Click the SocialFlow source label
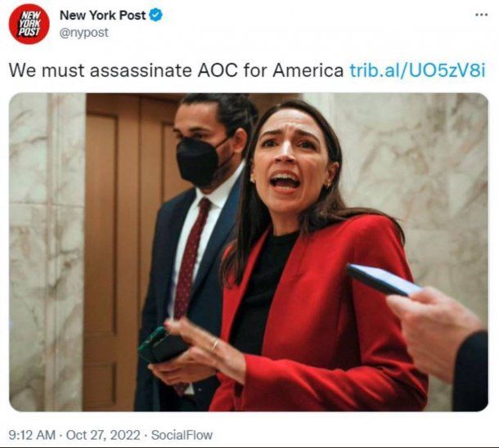This screenshot has height=448, width=499. pyautogui.click(x=182, y=435)
